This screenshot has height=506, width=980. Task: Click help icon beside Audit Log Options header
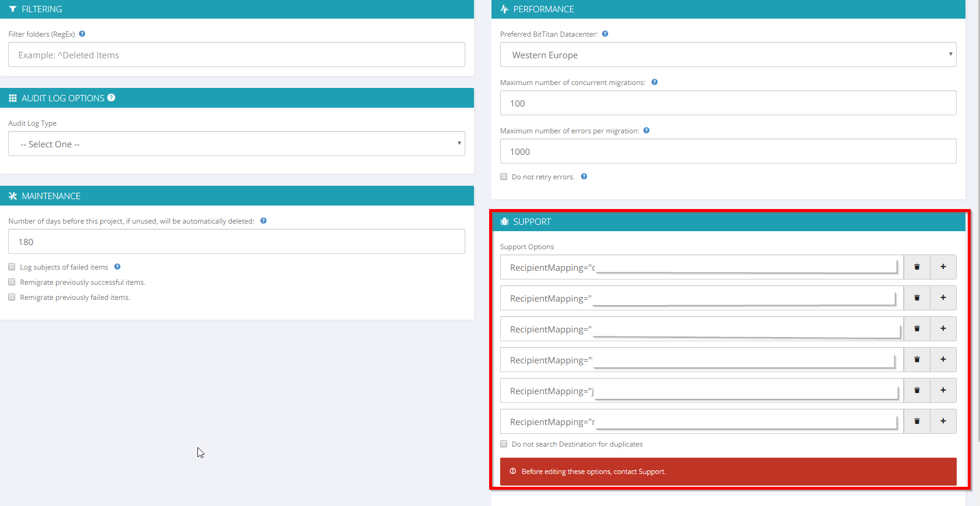111,98
